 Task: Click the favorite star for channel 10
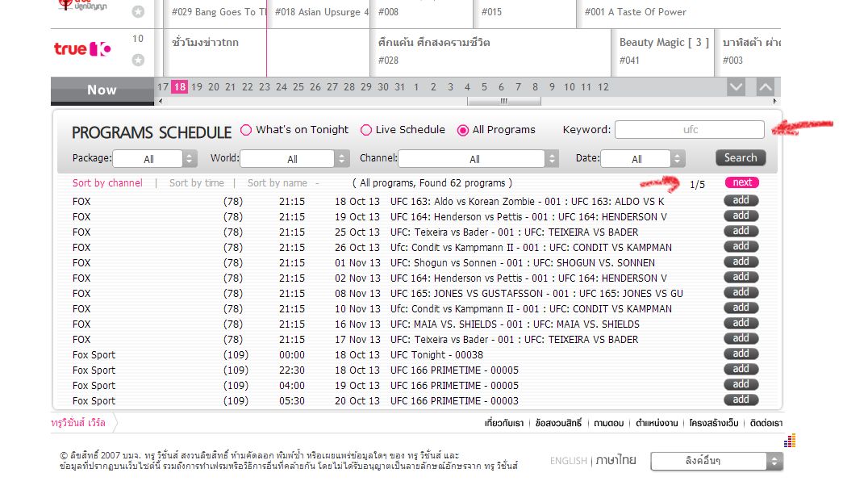138,60
